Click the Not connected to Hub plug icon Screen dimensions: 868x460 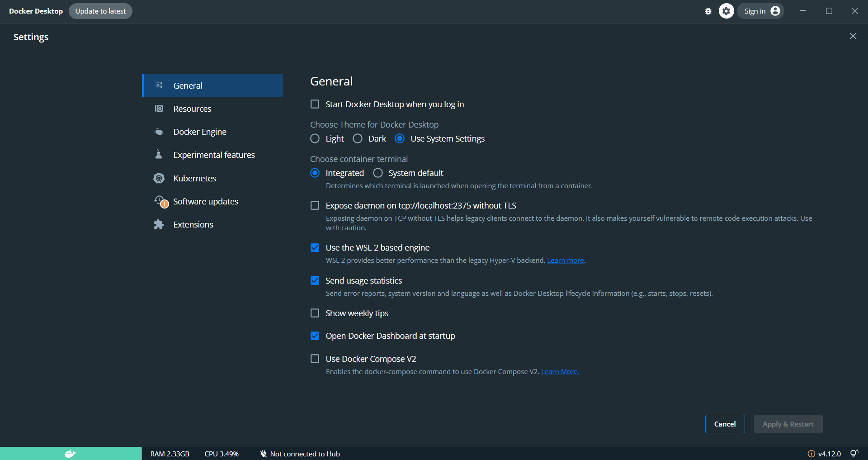pos(263,454)
